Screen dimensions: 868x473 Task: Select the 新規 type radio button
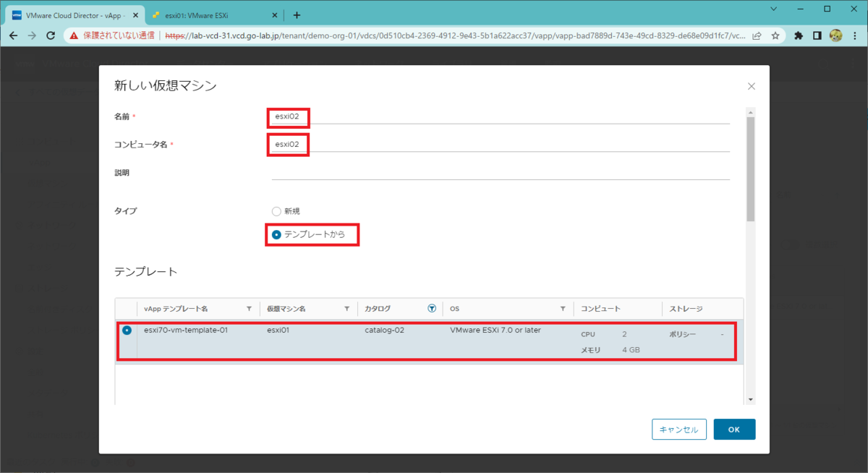click(x=276, y=211)
